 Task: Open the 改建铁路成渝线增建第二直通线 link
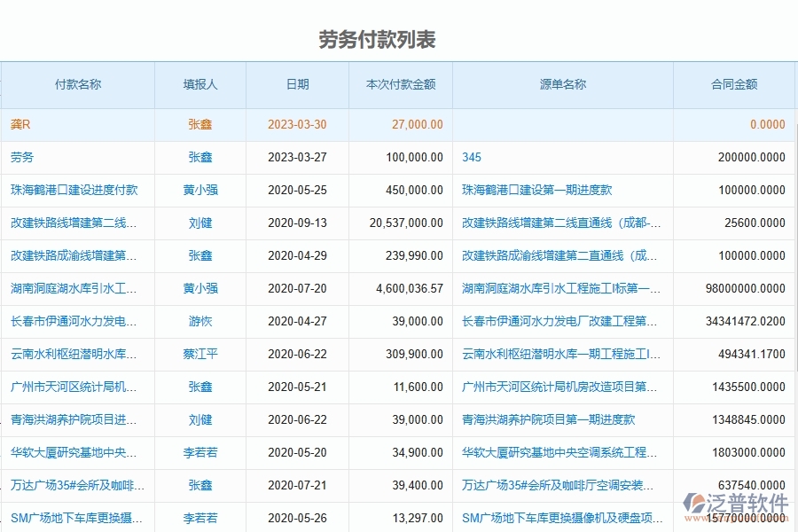click(559, 255)
